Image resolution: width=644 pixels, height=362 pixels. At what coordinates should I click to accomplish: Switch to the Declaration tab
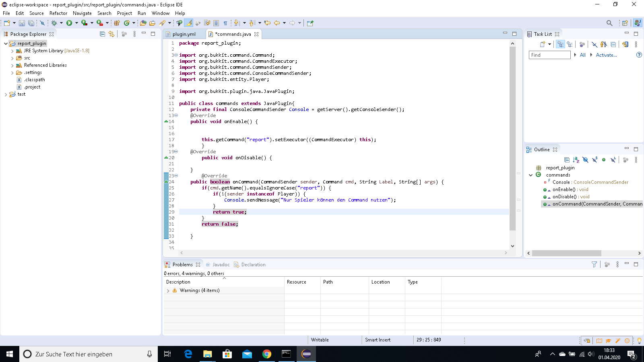tap(250, 265)
